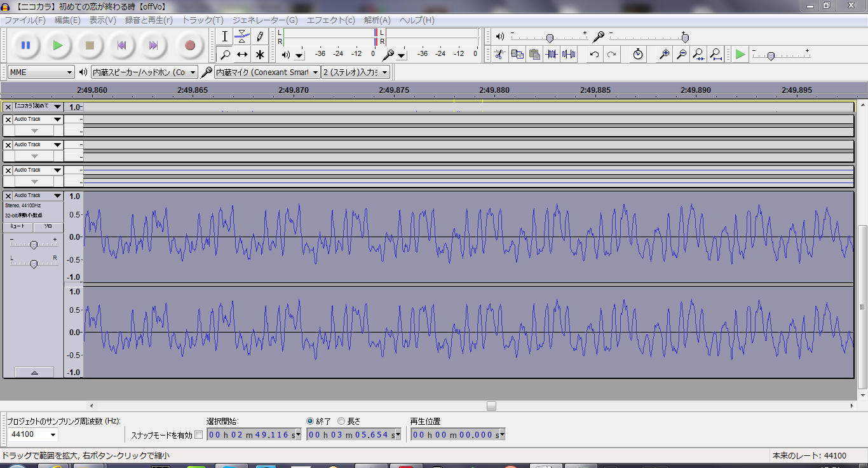
Task: Select the I-beam Selection tool
Action: [x=224, y=36]
